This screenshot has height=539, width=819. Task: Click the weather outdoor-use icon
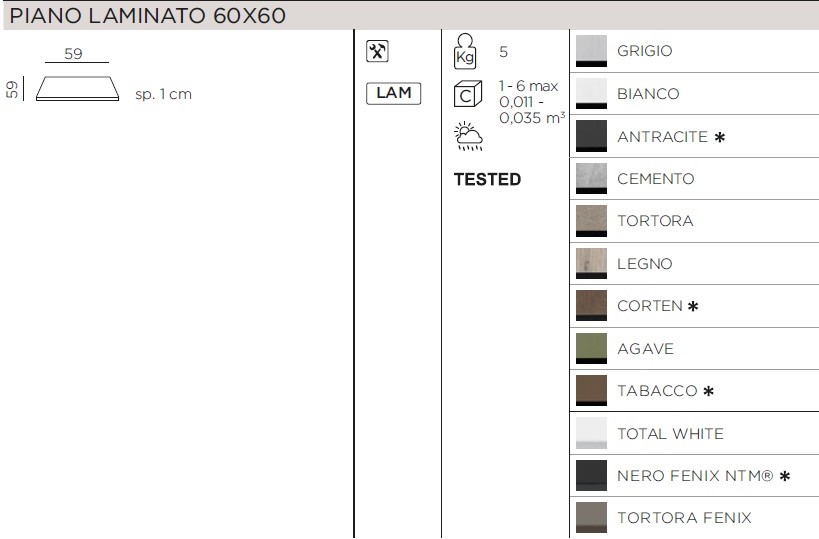pyautogui.click(x=467, y=137)
